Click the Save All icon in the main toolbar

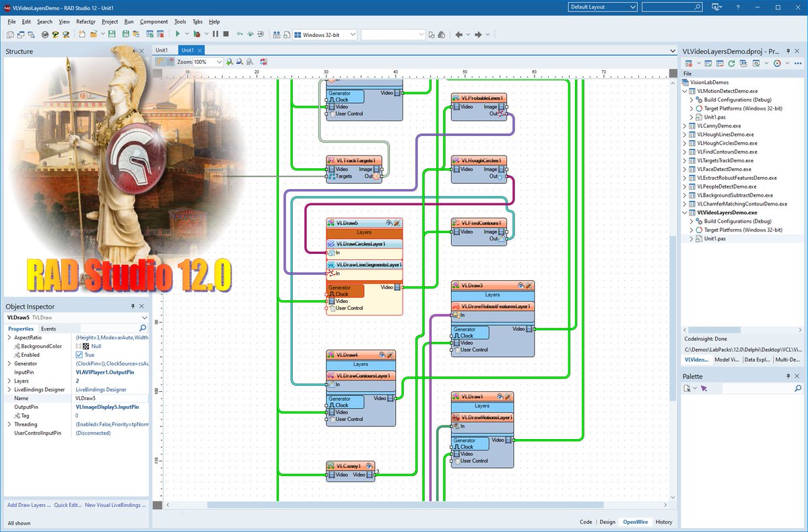click(126, 34)
